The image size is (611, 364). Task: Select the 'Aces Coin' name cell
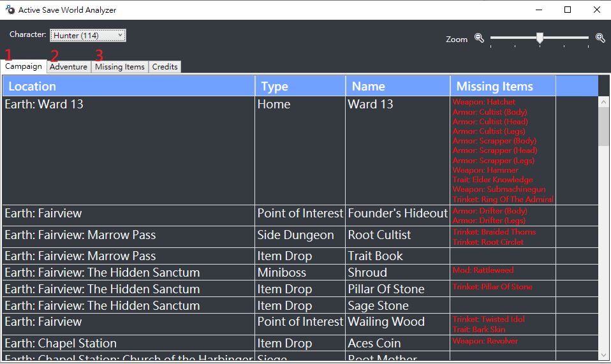point(398,343)
